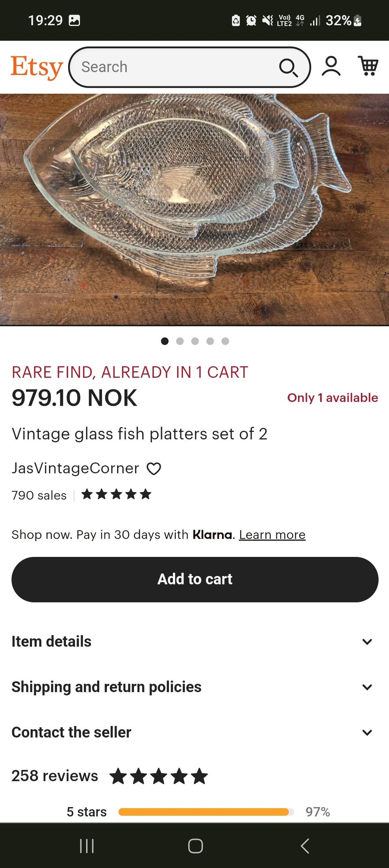Click the 5 stars rating bar
Viewport: 389px width, 868px height.
[206, 812]
